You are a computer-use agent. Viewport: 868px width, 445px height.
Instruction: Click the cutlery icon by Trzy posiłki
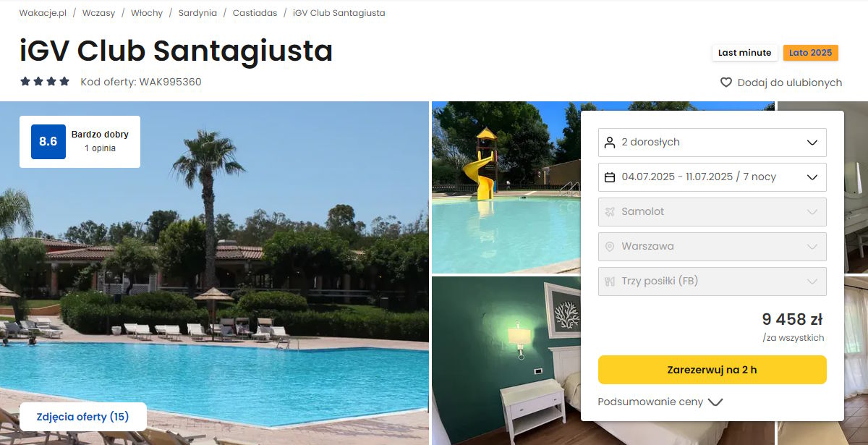click(610, 281)
